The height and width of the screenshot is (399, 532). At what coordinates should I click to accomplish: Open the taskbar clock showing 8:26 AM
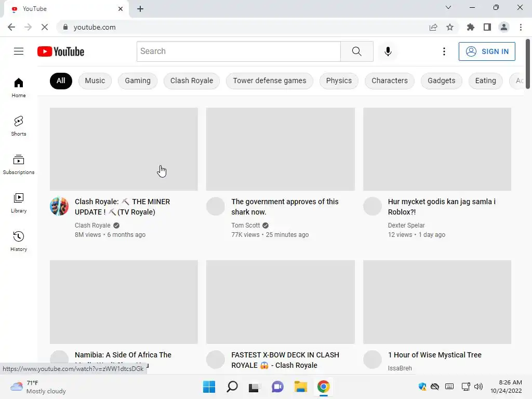506,387
